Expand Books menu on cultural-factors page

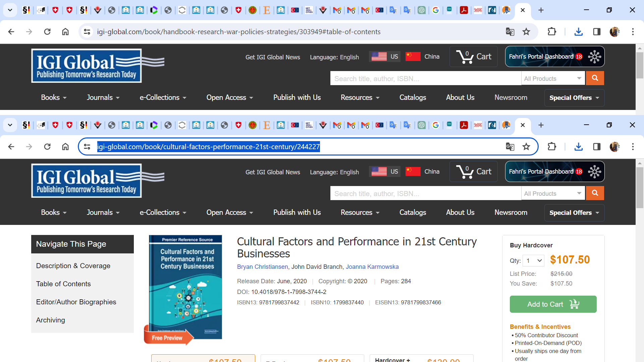[54, 213]
